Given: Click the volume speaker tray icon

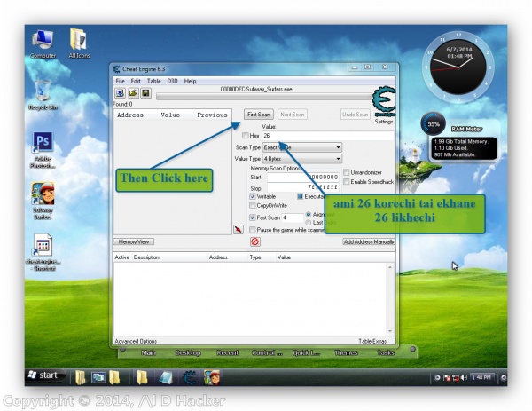Looking at the screenshot, I should click(464, 378).
